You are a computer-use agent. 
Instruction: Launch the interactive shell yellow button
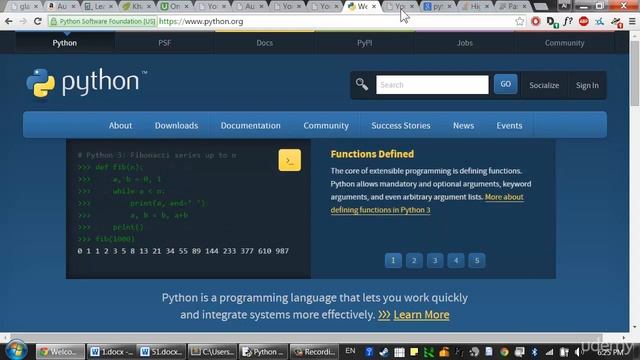click(289, 160)
